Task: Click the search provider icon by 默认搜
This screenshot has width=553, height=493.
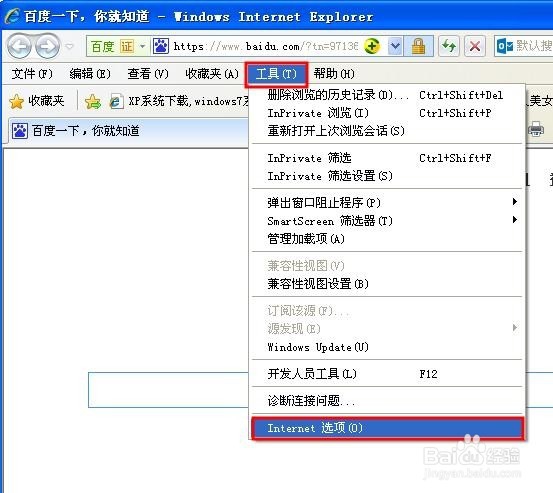Action: tap(505, 46)
